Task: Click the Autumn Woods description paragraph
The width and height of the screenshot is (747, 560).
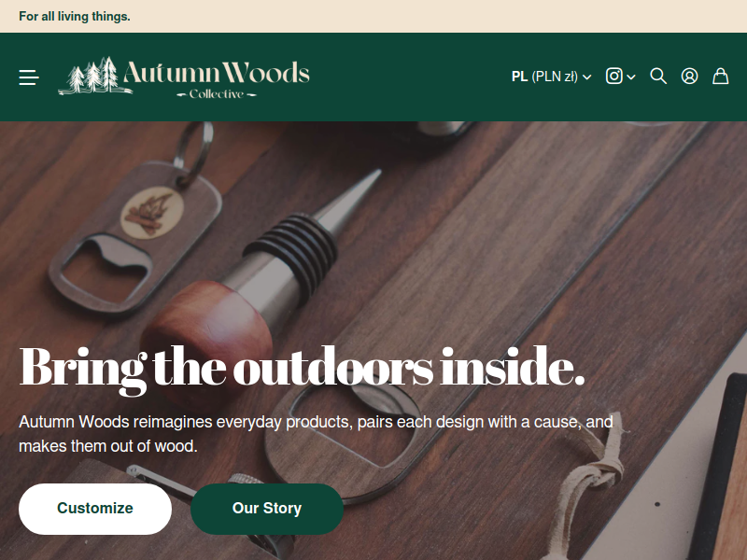Action: (x=316, y=434)
